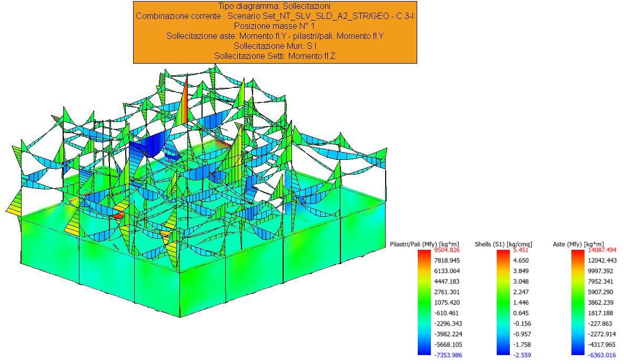This screenshot has width=624, height=364.
Task: Click Shells legend value 0.645
Action: (x=520, y=313)
